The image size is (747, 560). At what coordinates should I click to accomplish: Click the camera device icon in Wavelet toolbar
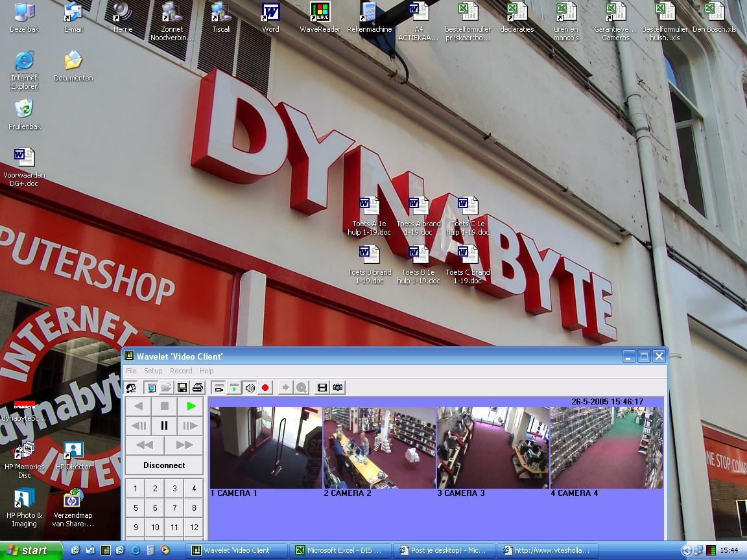tap(219, 388)
